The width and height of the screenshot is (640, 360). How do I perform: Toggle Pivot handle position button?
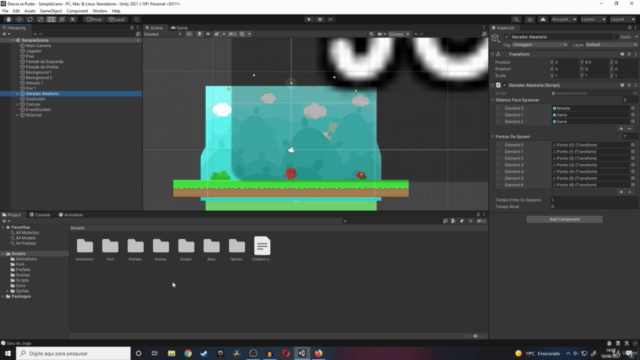[x=94, y=19]
